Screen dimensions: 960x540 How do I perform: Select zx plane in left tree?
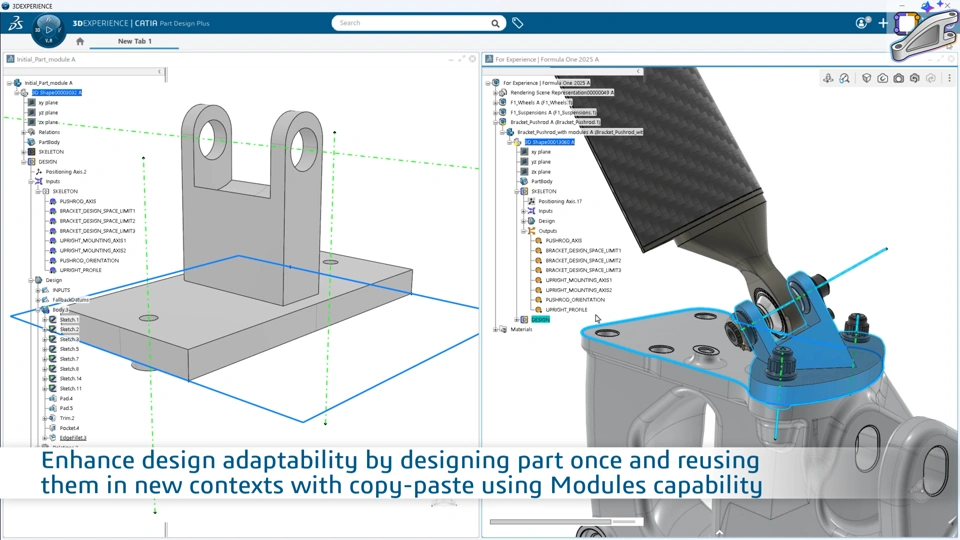pos(48,122)
